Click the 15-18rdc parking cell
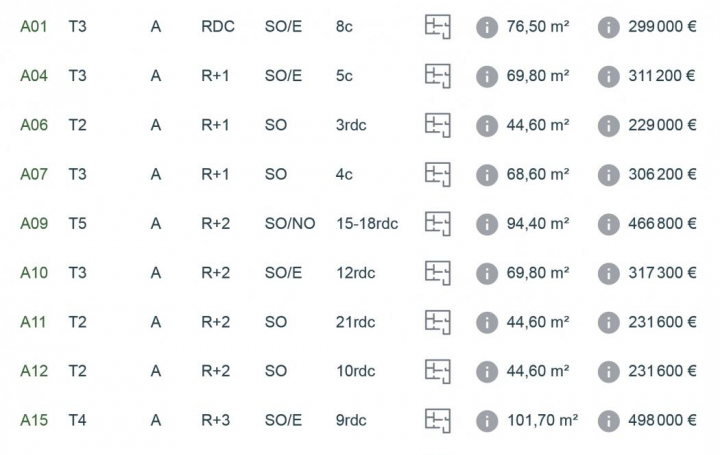The width and height of the screenshot is (720, 455). point(367,224)
